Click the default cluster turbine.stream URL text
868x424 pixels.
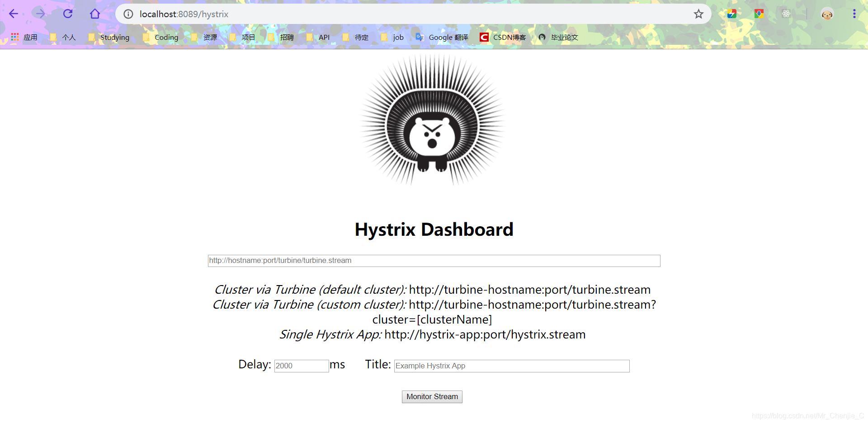(530, 290)
